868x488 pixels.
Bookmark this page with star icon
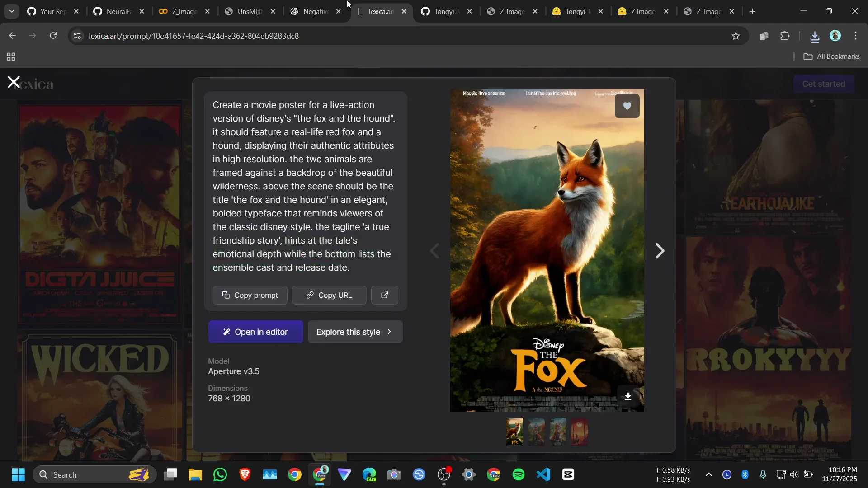[736, 36]
